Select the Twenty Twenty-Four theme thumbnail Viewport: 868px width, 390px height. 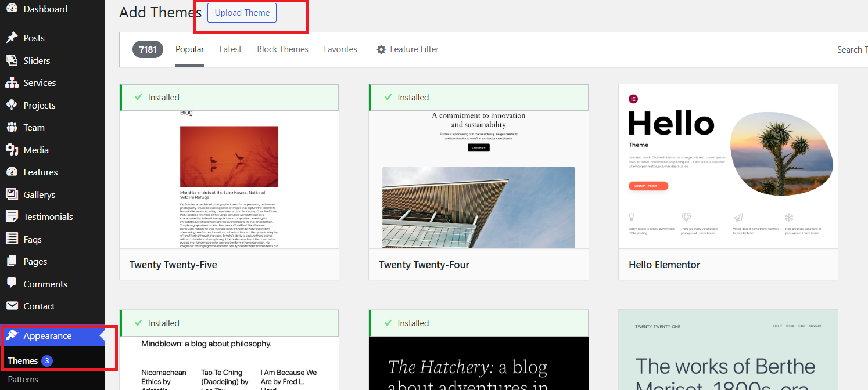pos(478,180)
